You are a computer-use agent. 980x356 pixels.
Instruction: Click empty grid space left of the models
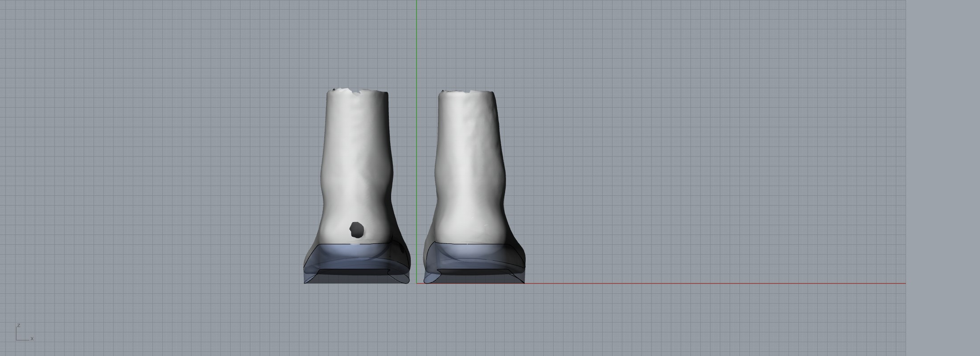coord(156,178)
